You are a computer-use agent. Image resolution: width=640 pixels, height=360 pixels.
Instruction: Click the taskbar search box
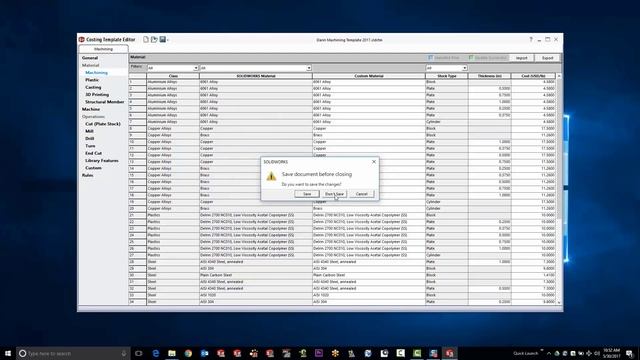point(73,353)
